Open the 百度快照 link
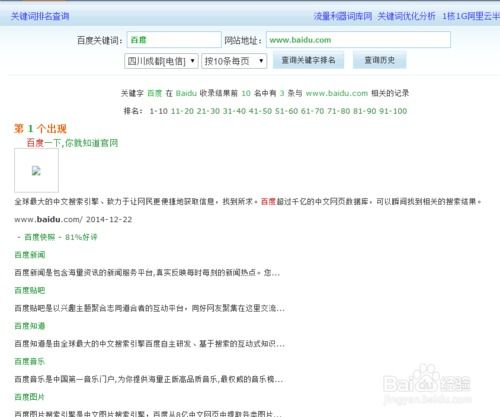Screen dimensions: 500x417 click(x=39, y=237)
